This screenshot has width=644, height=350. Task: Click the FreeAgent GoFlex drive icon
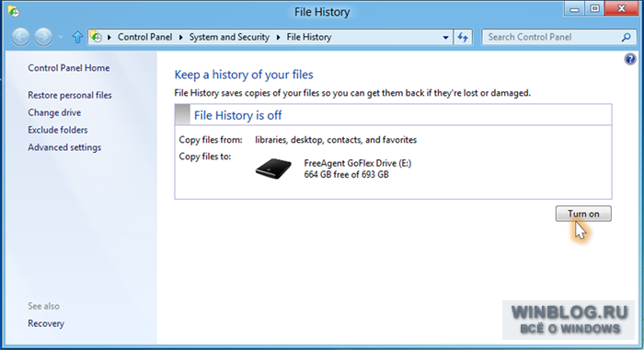[x=273, y=169]
